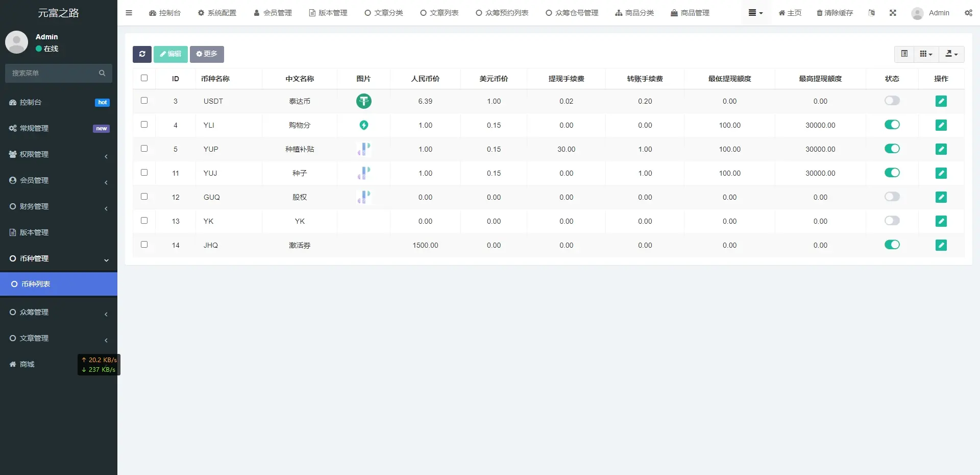Click the hamburger sidebar toggle icon
The image size is (980, 475).
point(129,13)
